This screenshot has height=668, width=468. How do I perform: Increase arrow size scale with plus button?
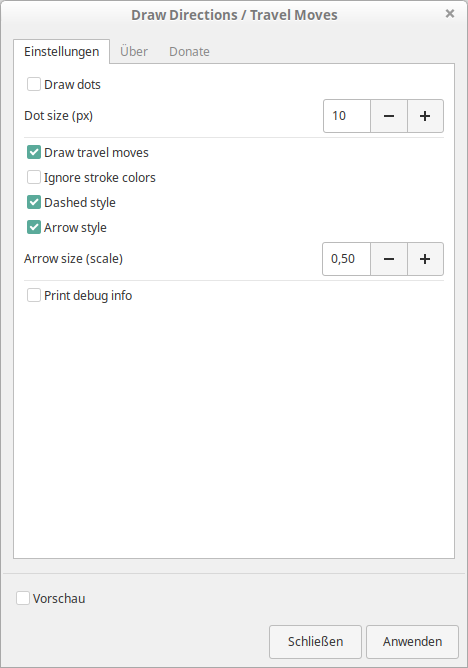click(425, 259)
